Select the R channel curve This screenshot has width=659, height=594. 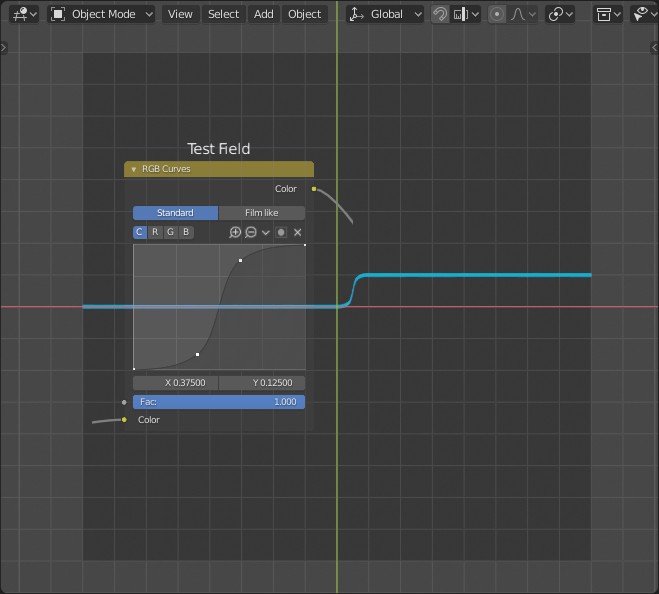[x=155, y=232]
